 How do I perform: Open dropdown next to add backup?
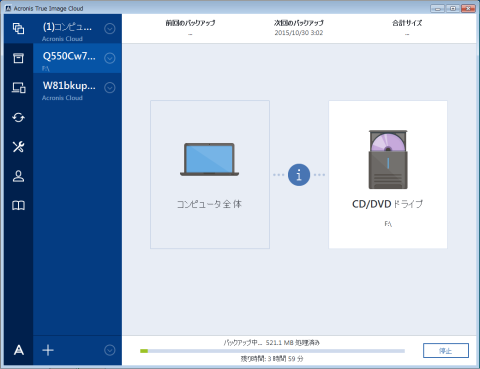[110, 350]
